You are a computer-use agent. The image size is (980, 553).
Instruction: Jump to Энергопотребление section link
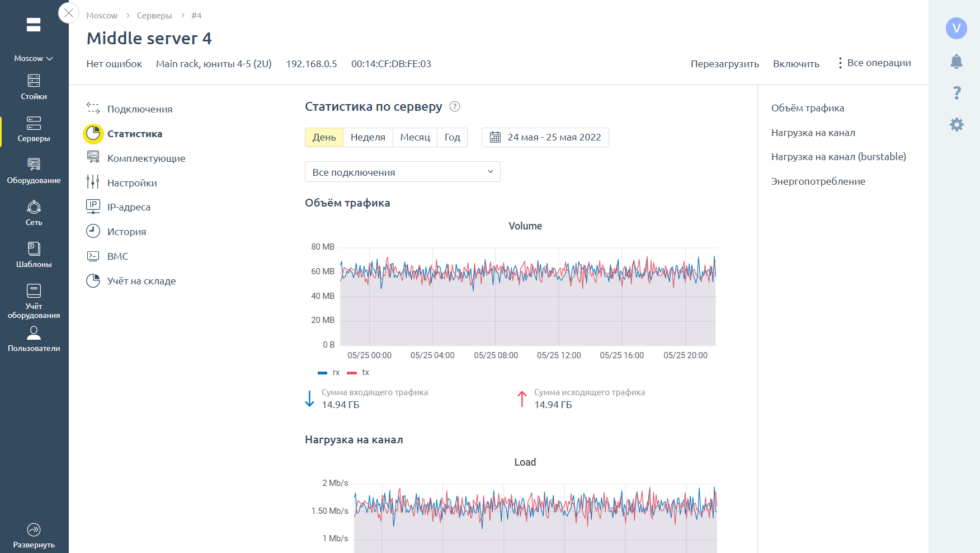[818, 181]
